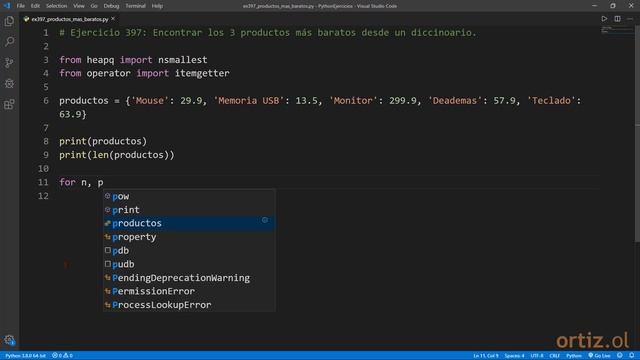Open the editor More Actions ellipsis
Image resolution: width=640 pixels, height=360 pixels.
point(630,19)
